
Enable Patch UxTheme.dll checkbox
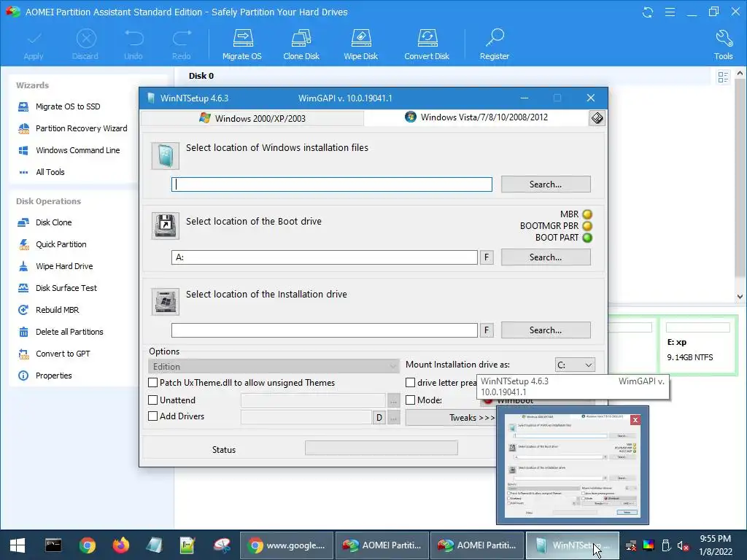click(153, 382)
